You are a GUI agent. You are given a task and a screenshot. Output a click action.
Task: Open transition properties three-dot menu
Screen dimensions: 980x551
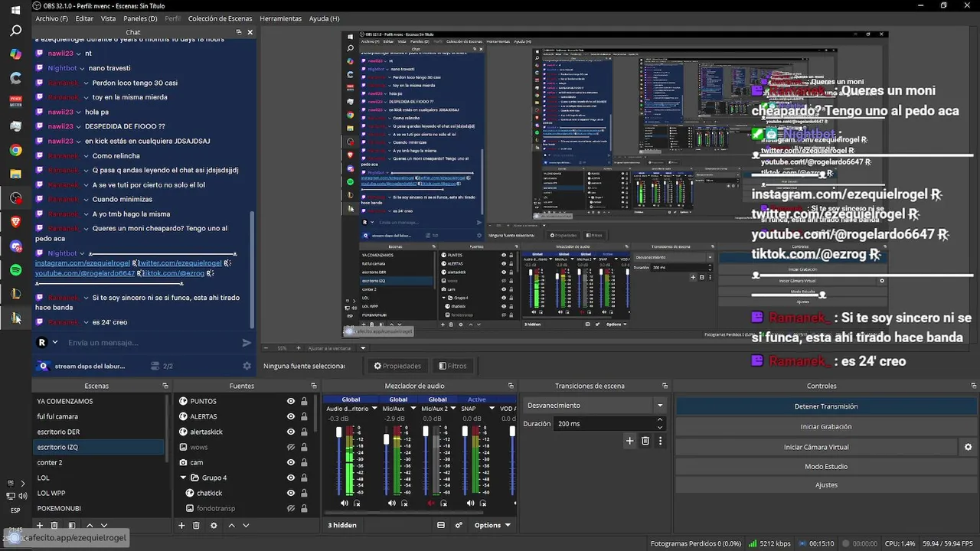pos(661,441)
